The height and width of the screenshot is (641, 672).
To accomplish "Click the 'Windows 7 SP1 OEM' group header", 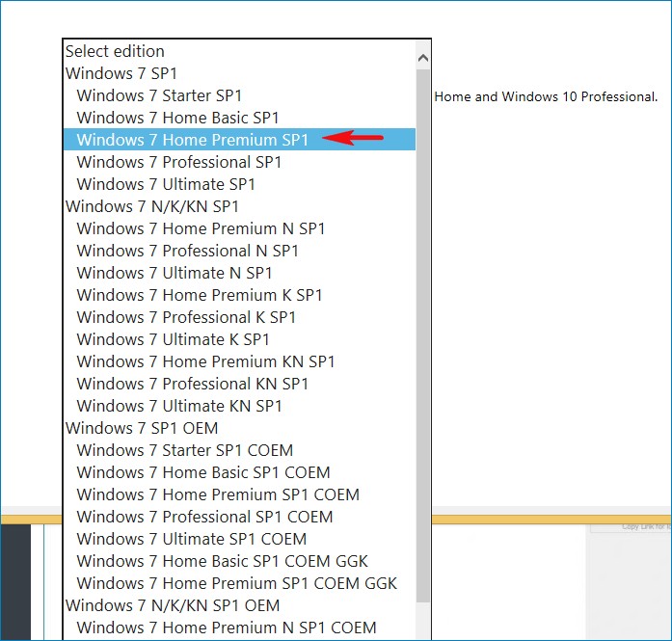I will 239,428.
